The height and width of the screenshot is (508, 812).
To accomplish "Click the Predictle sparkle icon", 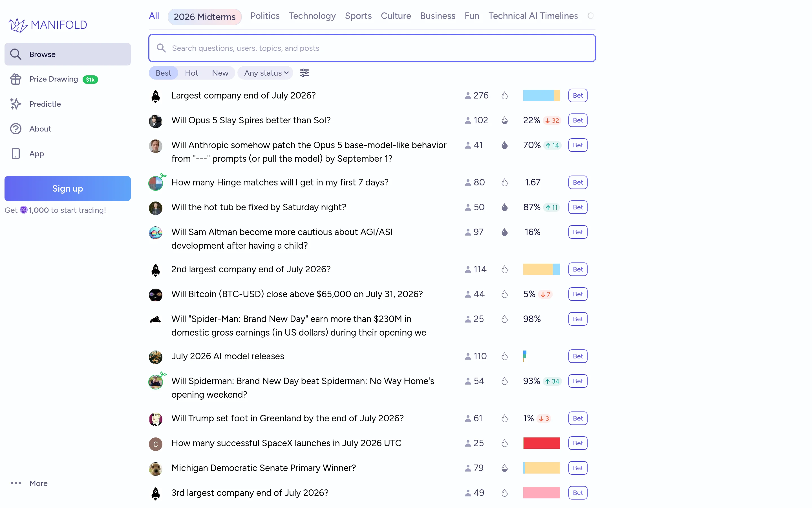I will [16, 104].
